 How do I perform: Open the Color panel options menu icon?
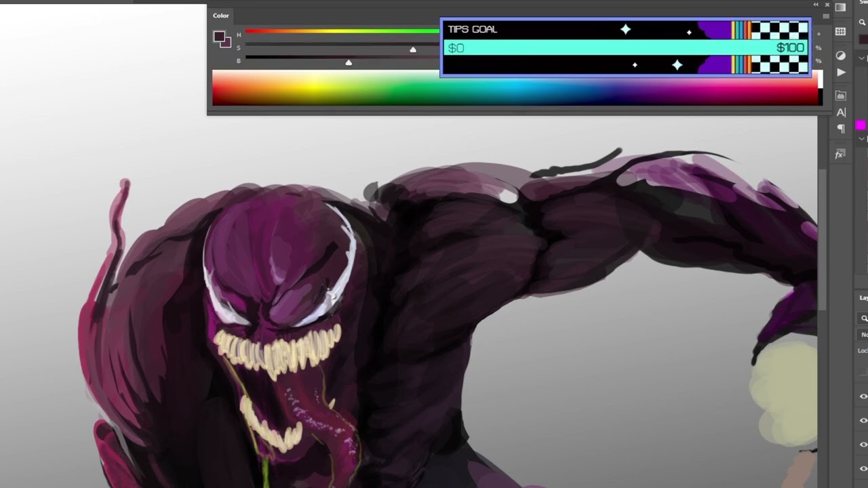tap(825, 16)
